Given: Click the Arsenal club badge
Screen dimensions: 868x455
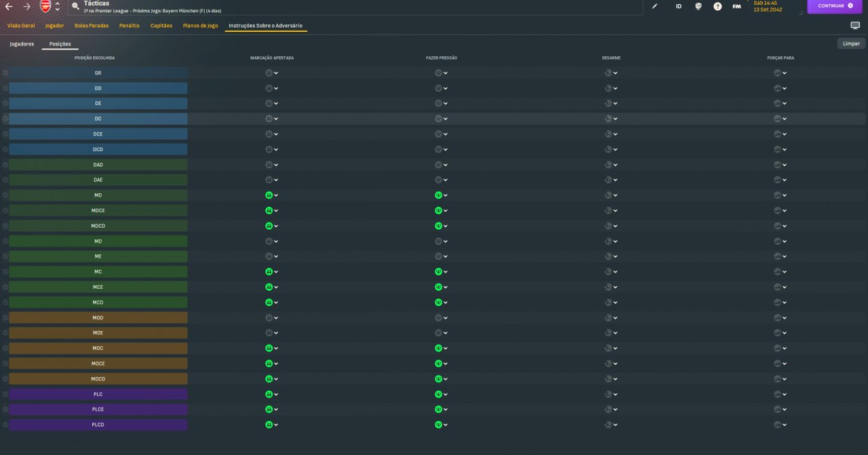Looking at the screenshot, I should click(45, 7).
